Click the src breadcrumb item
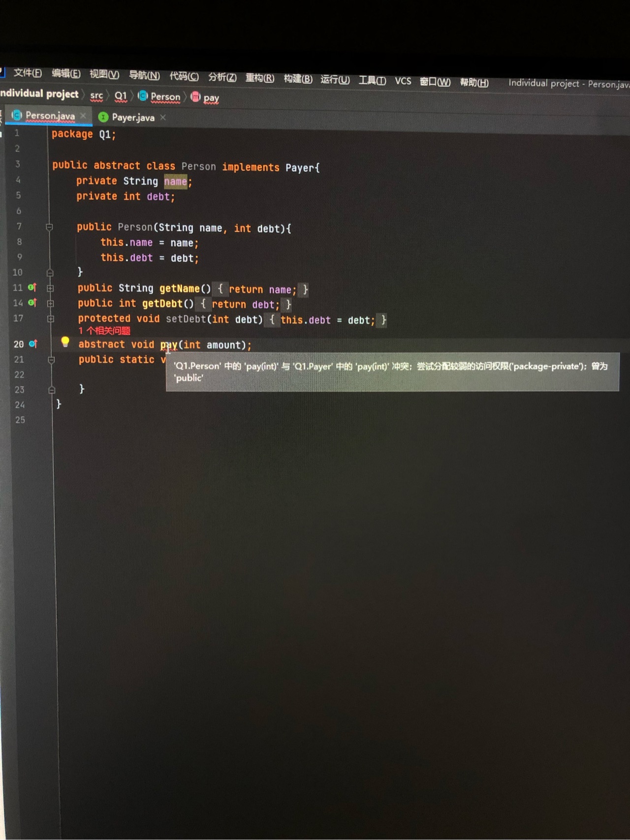The width and height of the screenshot is (630, 840). (96, 95)
